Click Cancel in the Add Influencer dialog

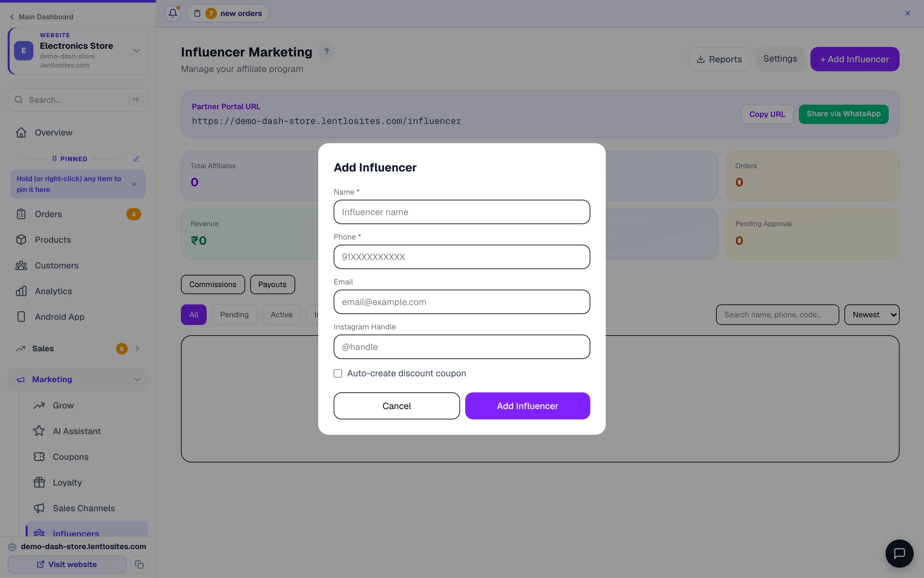point(397,406)
